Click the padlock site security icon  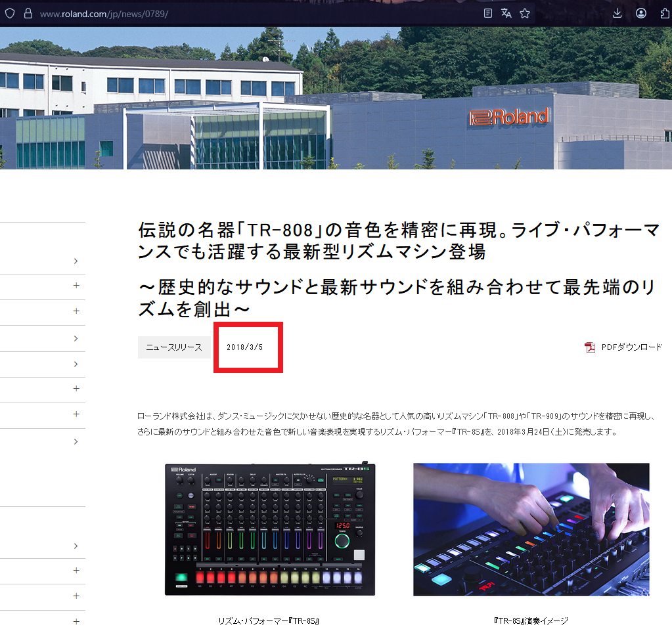[x=28, y=14]
